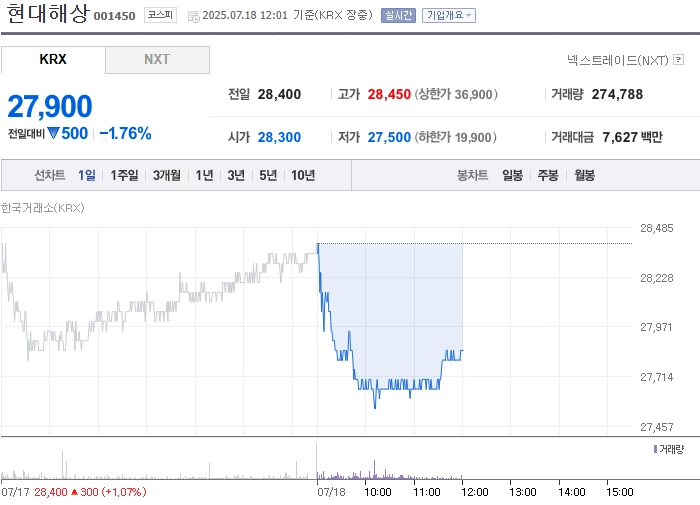Click the 27,971 y-axis label

(656, 327)
